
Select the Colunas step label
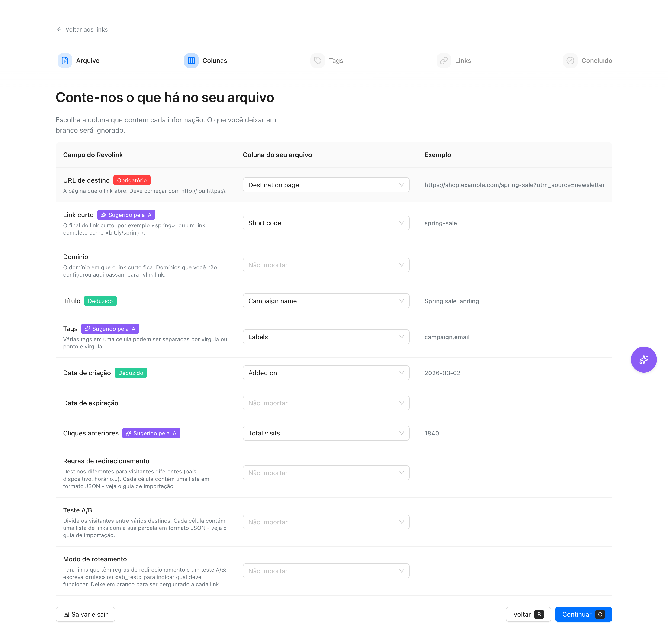click(215, 61)
